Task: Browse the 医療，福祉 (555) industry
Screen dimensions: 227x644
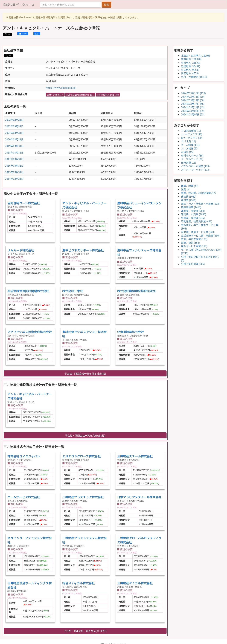Action: [x=190, y=243]
